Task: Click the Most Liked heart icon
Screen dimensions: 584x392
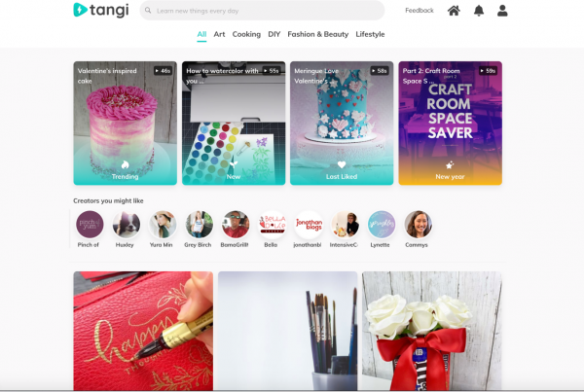Action: coord(342,164)
